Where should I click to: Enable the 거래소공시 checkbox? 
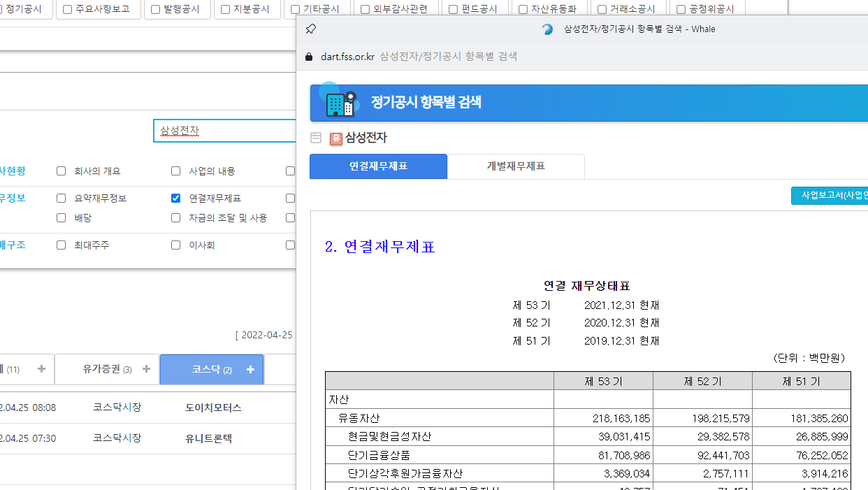[x=602, y=10]
